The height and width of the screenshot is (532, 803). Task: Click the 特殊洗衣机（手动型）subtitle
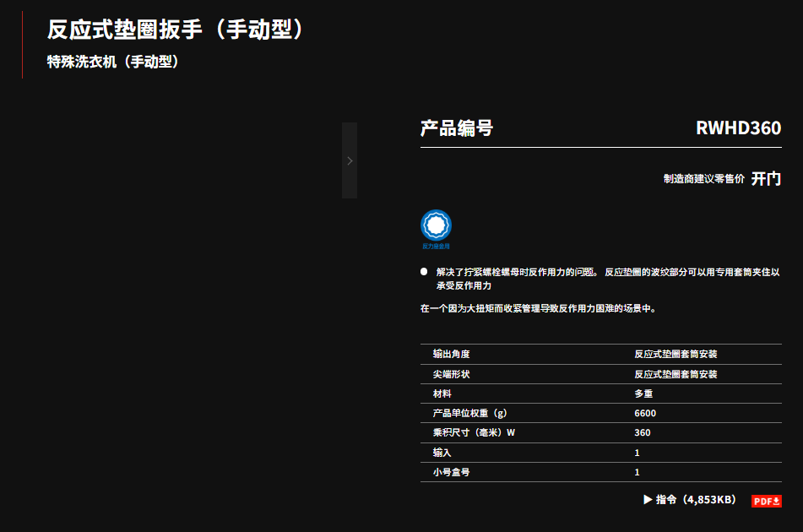113,62
